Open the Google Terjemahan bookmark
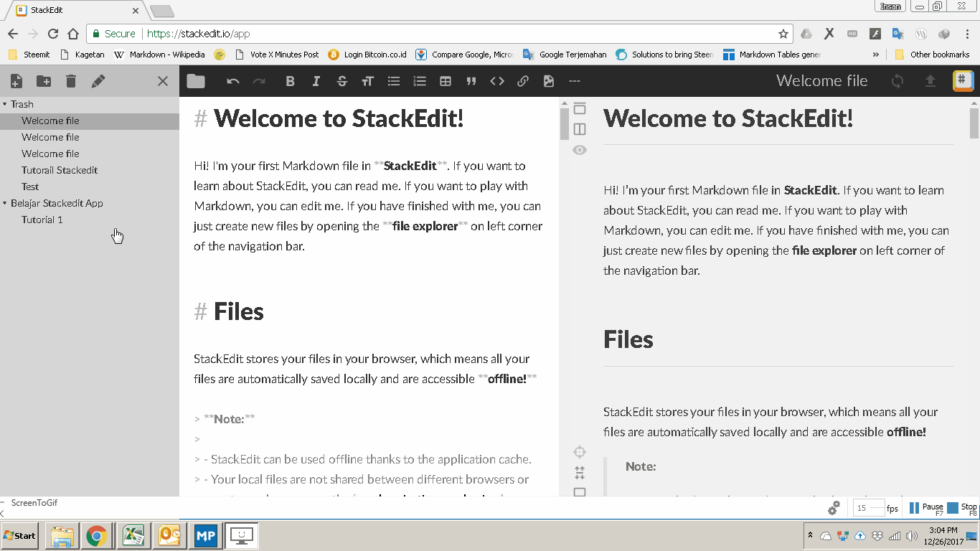The height and width of the screenshot is (551, 980). coord(565,55)
